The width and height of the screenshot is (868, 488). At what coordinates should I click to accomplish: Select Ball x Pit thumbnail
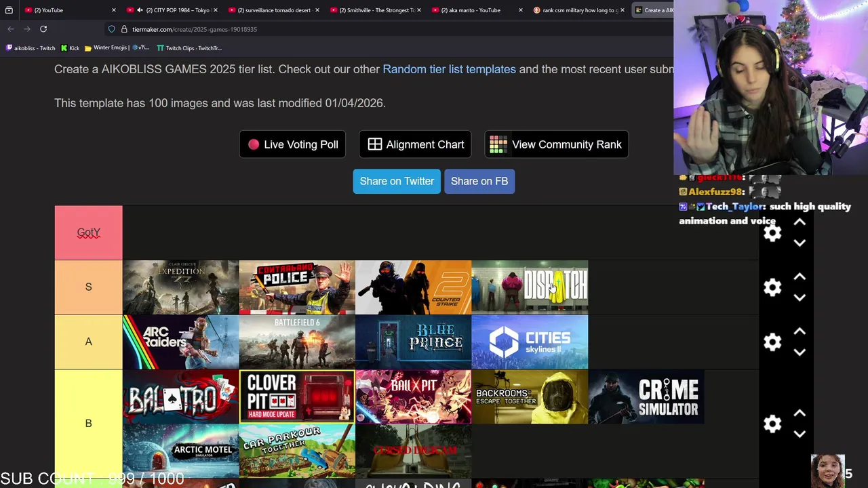[x=413, y=396]
